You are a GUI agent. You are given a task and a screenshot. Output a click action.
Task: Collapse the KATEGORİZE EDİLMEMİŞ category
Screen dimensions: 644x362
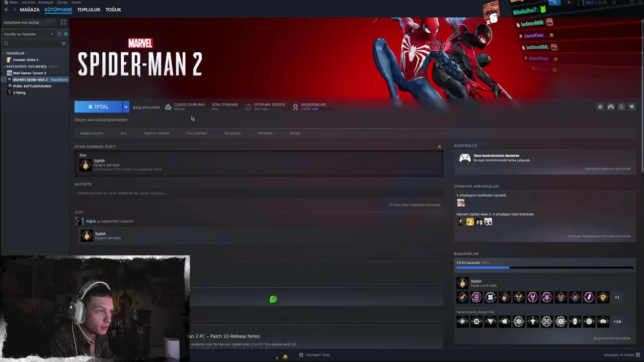tap(26, 66)
